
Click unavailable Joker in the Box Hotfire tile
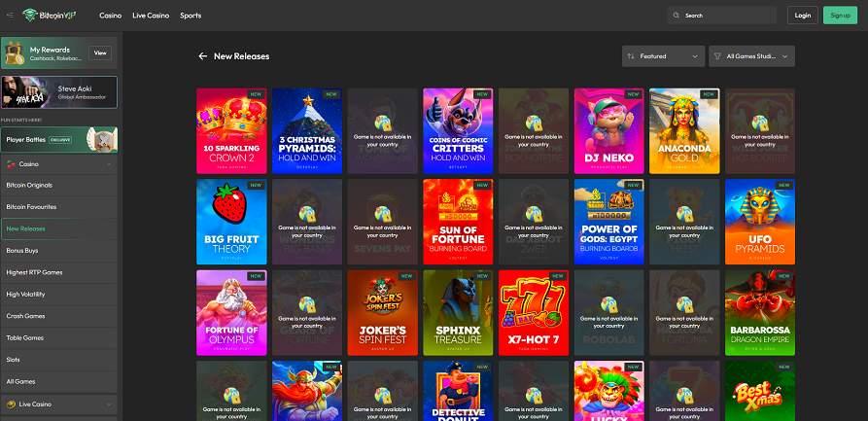tap(534, 131)
